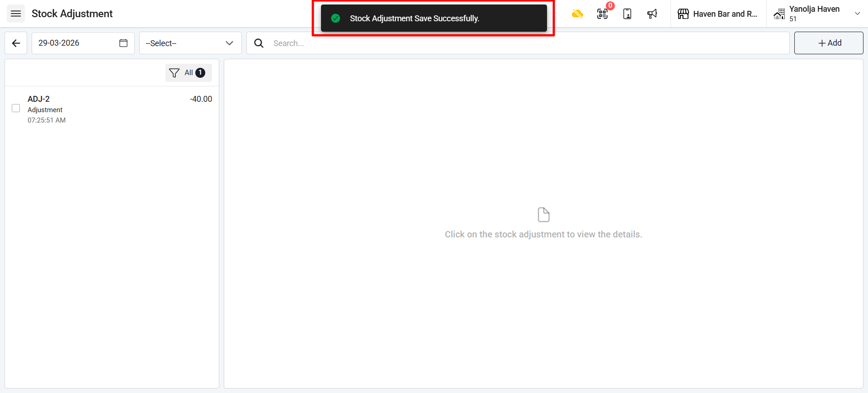Show All adjustments filter

189,73
